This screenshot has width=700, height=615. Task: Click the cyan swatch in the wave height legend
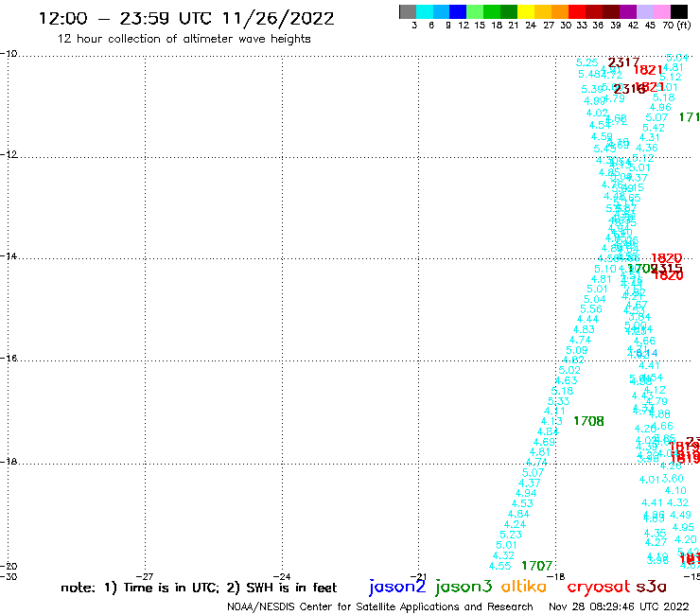[425, 11]
